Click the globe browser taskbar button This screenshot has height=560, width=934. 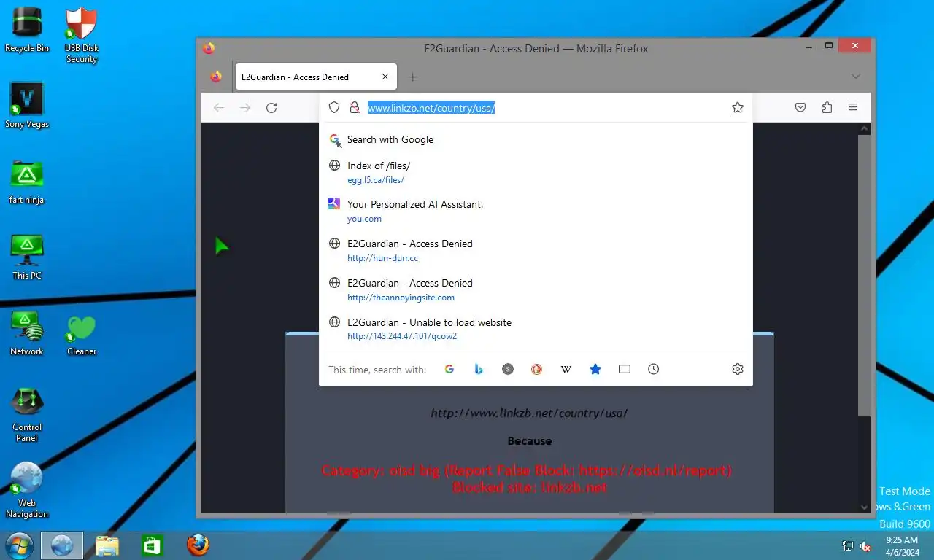point(62,545)
